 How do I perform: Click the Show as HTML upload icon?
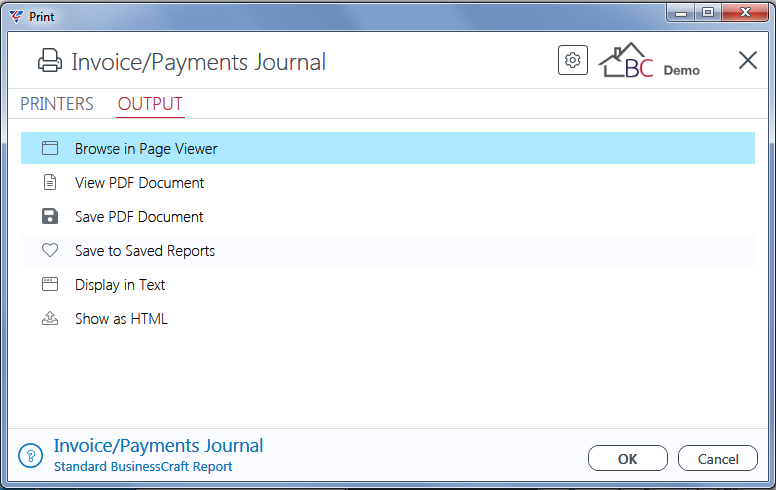pyautogui.click(x=50, y=318)
